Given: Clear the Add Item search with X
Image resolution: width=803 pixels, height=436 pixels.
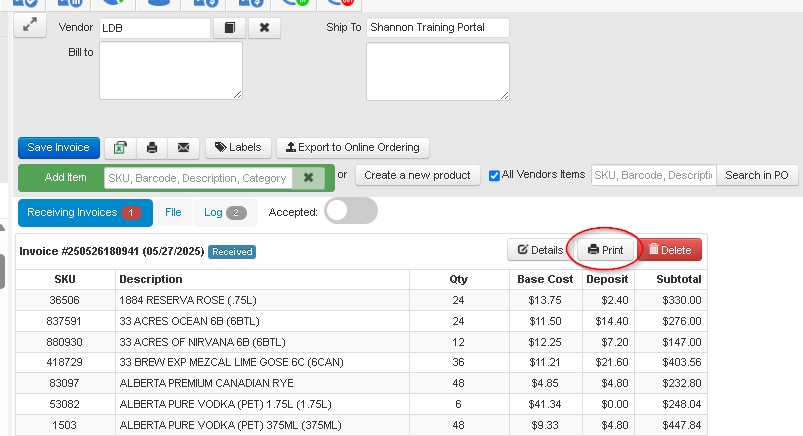Looking at the screenshot, I should point(308,178).
